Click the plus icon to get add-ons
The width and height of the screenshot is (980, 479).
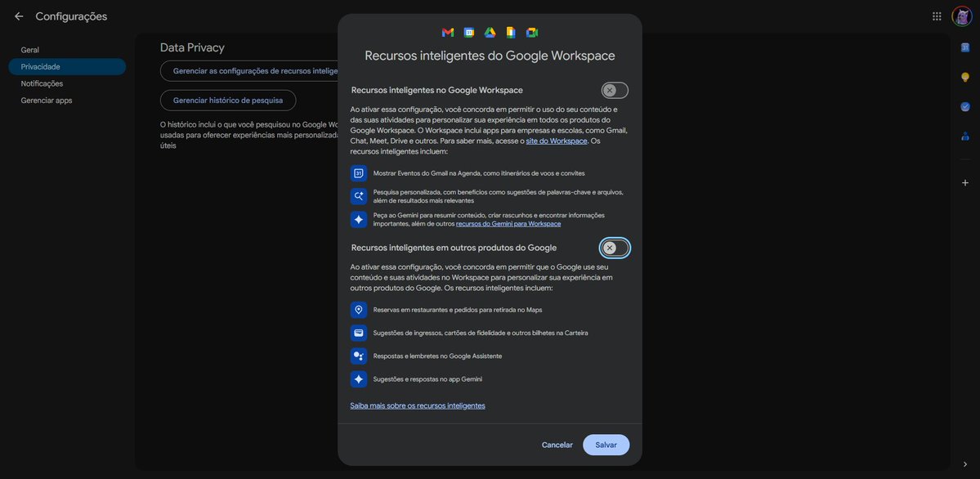coord(965,182)
